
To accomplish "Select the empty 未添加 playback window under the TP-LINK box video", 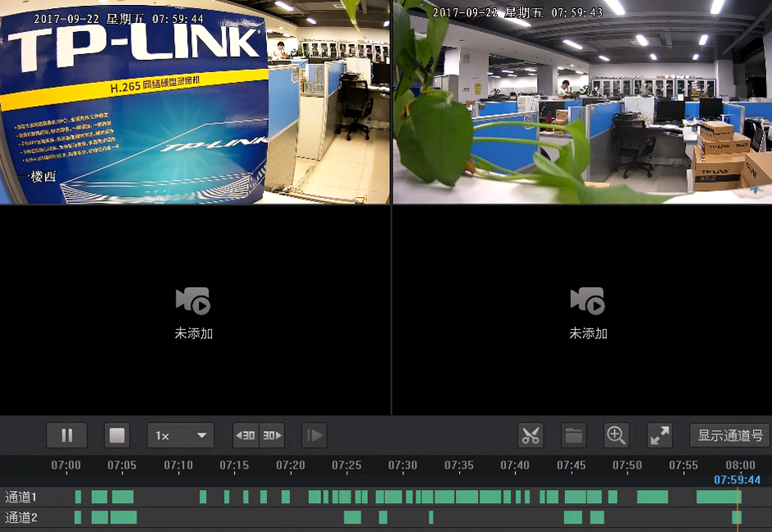I will [195, 310].
